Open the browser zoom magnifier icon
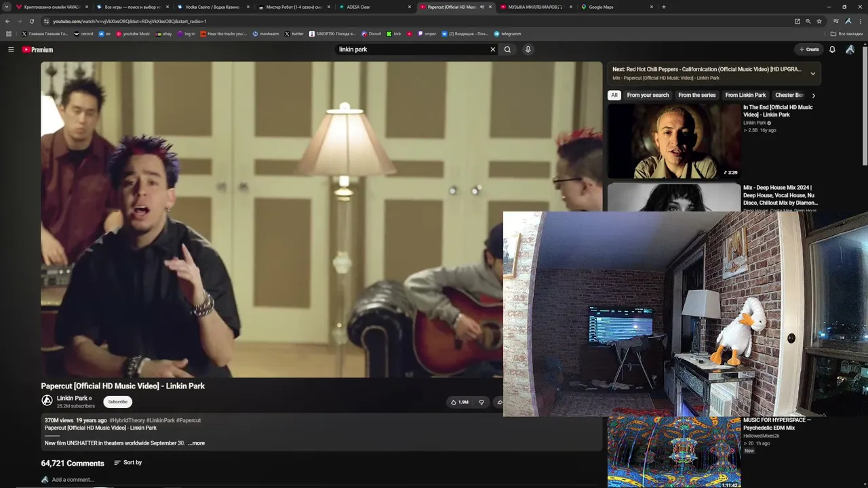Image resolution: width=868 pixels, height=488 pixels. click(x=808, y=21)
